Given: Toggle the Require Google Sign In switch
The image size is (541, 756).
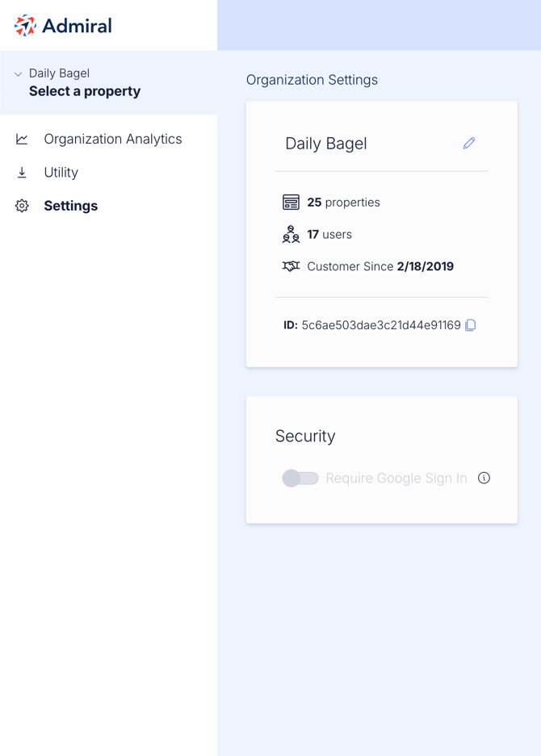Looking at the screenshot, I should point(300,478).
